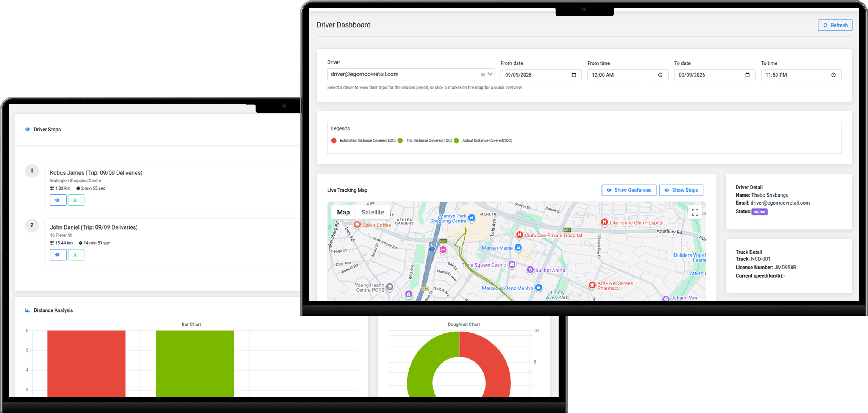Expand the Driver dropdown arrow
Viewport: 868px width, 413px height.
490,74
